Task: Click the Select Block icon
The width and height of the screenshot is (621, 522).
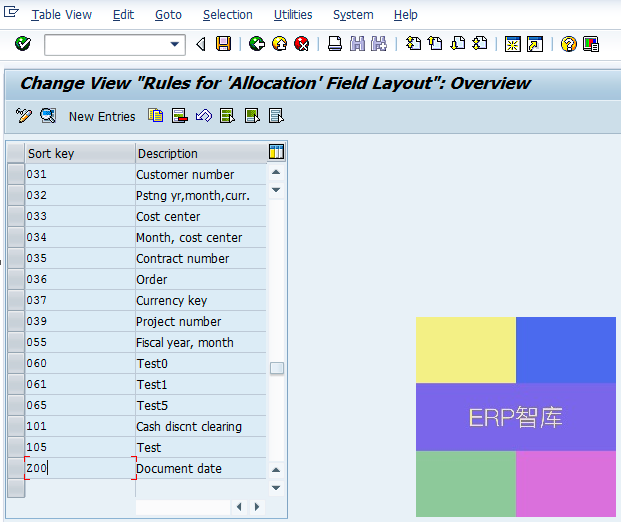Action: [252, 116]
